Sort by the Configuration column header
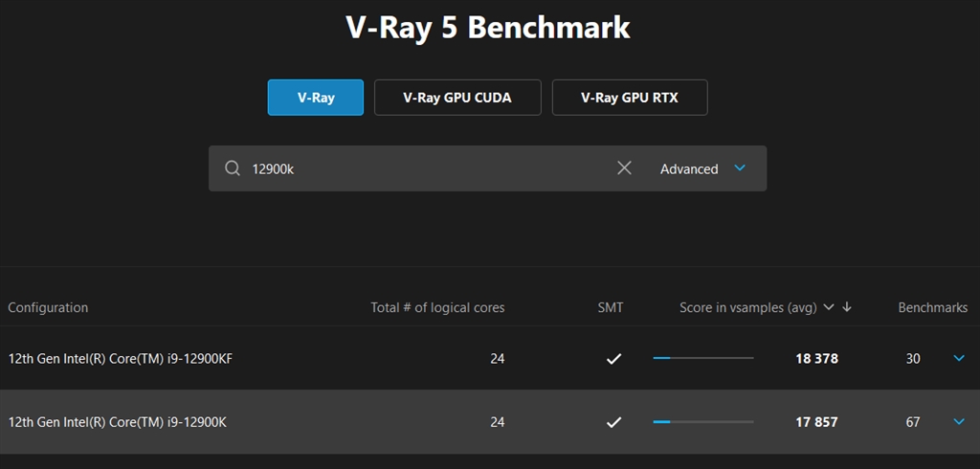This screenshot has height=469, width=980. pos(48,307)
